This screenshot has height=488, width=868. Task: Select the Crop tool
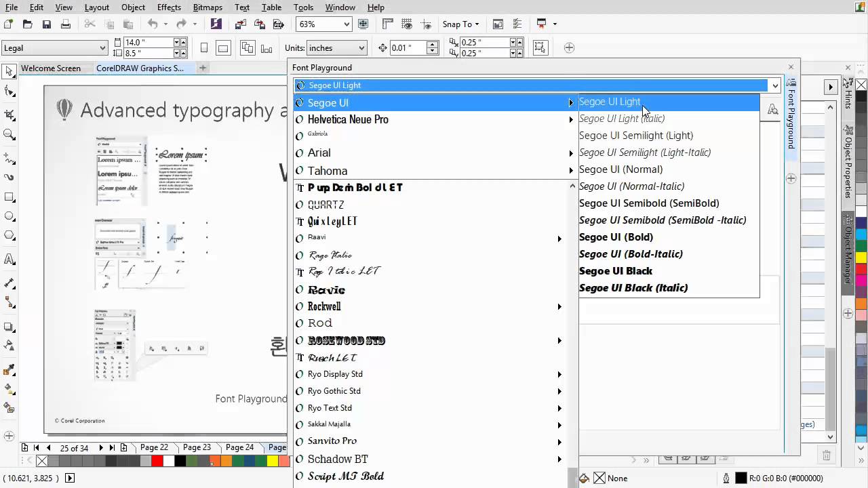coord(9,115)
